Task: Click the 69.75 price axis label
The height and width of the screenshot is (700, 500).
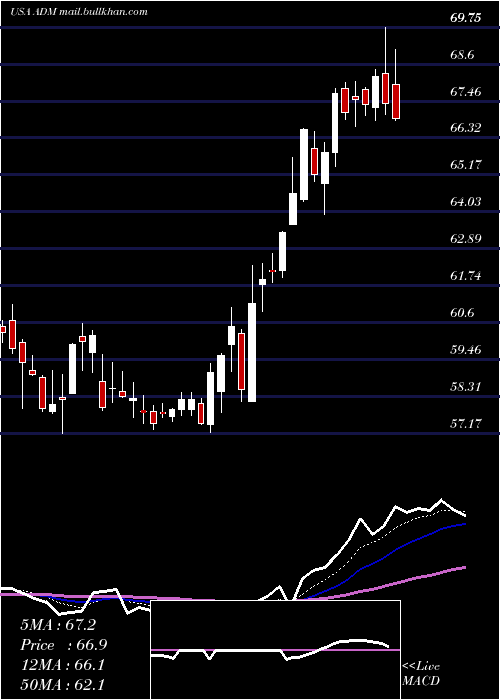Action: point(466,18)
